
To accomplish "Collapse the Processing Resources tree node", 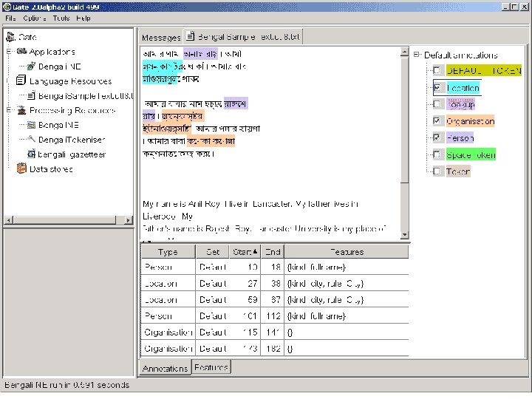I will point(9,110).
